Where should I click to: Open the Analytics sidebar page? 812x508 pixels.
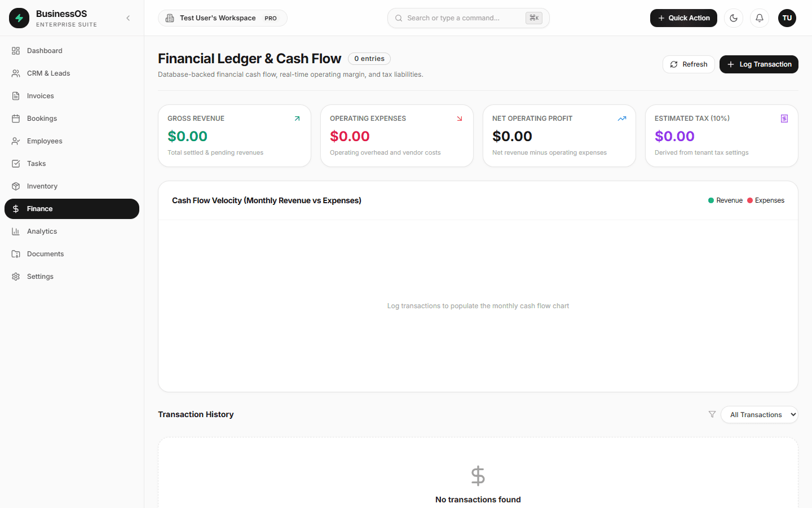point(72,231)
